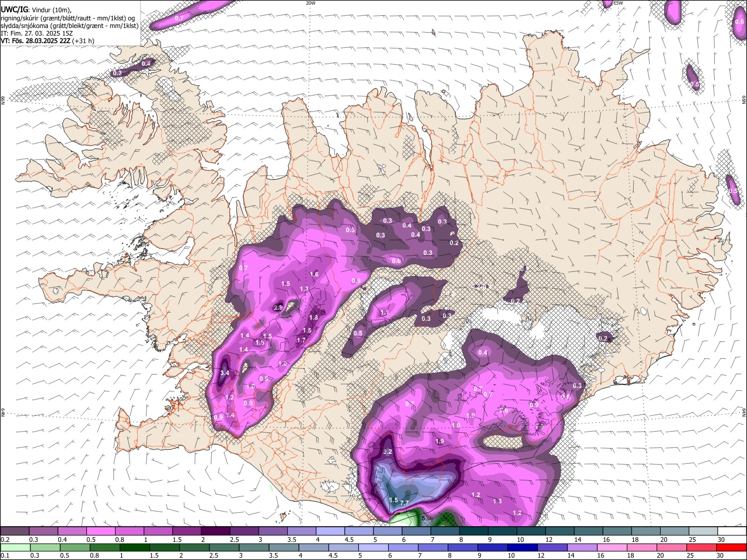Click lower legend swatch between 2.5 and 3
The width and height of the screenshot is (747, 560).
[224, 547]
